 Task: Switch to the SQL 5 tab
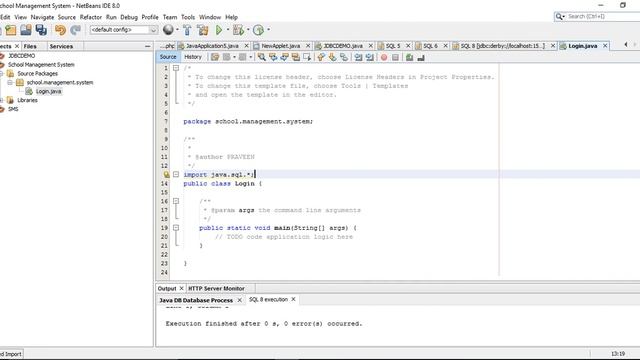tap(393, 46)
